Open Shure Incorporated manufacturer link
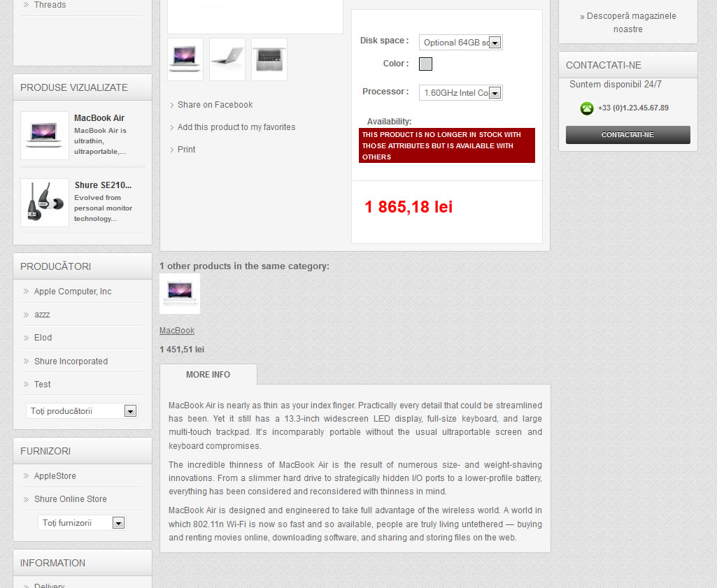 [x=71, y=361]
